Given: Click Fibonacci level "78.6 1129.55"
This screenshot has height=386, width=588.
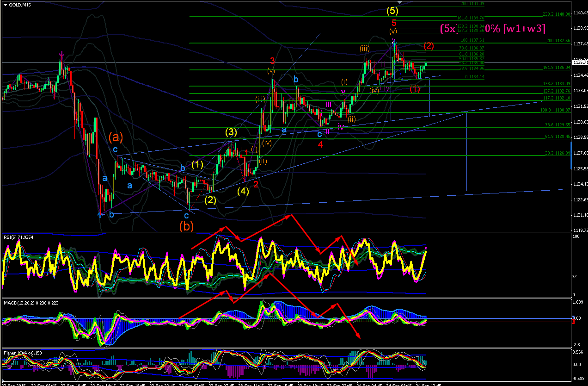Looking at the screenshot, I should [x=557, y=125].
